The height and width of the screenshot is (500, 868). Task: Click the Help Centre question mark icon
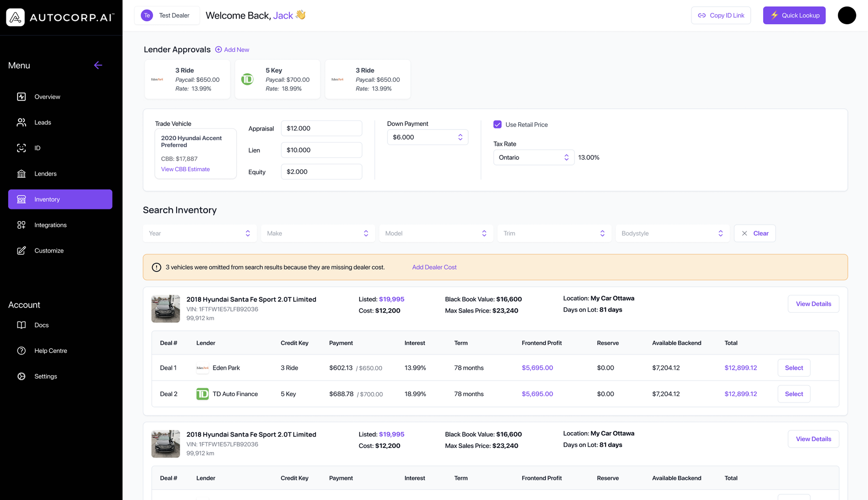coord(21,351)
